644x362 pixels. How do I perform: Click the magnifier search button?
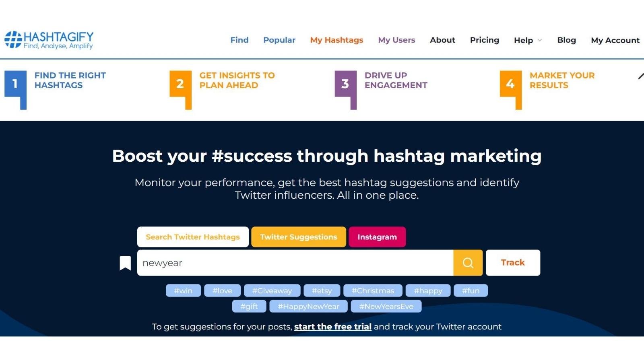pyautogui.click(x=468, y=263)
